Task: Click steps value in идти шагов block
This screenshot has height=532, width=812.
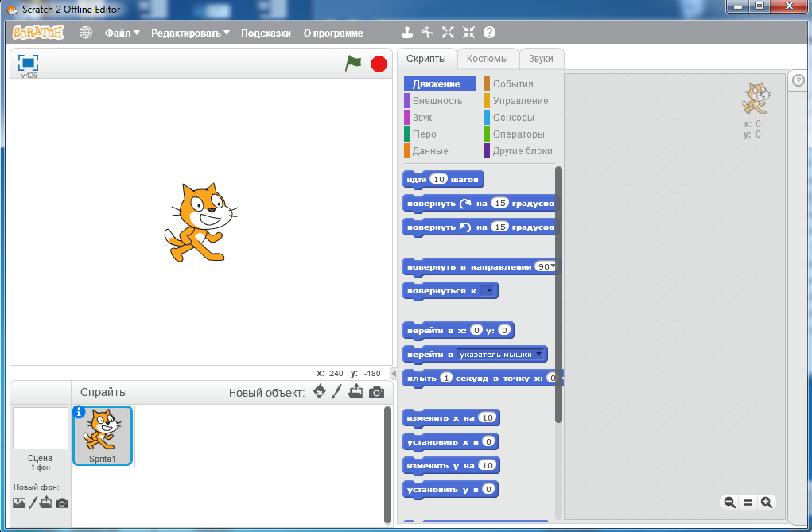Action: [439, 179]
